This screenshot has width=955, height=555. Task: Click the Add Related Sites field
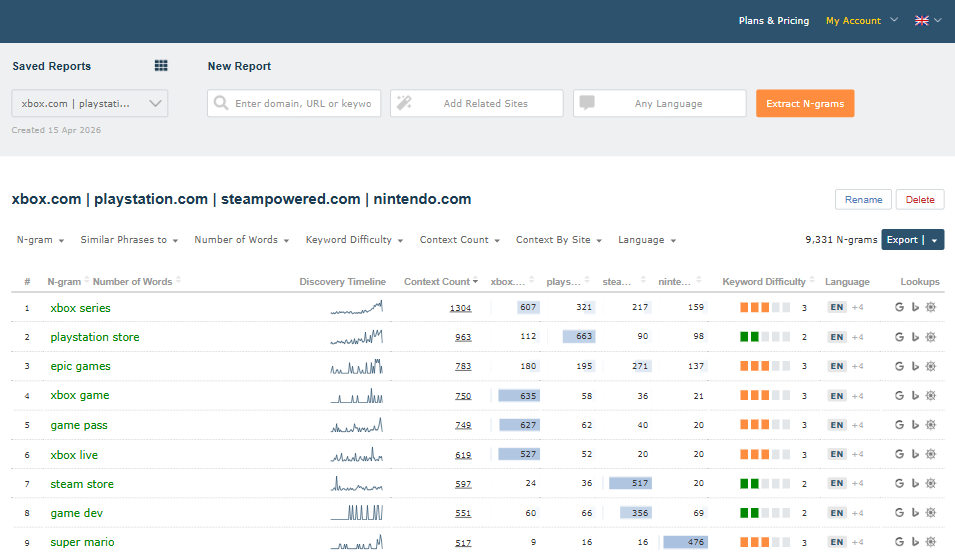(477, 104)
